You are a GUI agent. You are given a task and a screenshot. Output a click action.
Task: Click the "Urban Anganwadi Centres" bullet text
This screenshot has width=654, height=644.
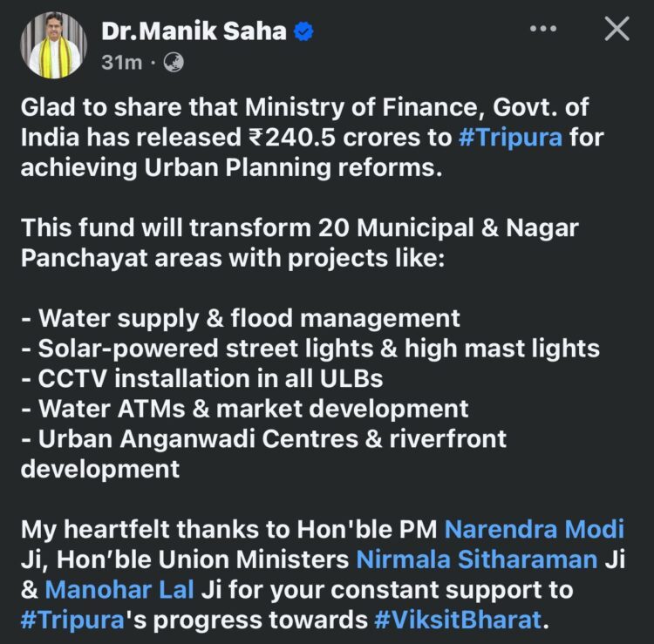263,438
